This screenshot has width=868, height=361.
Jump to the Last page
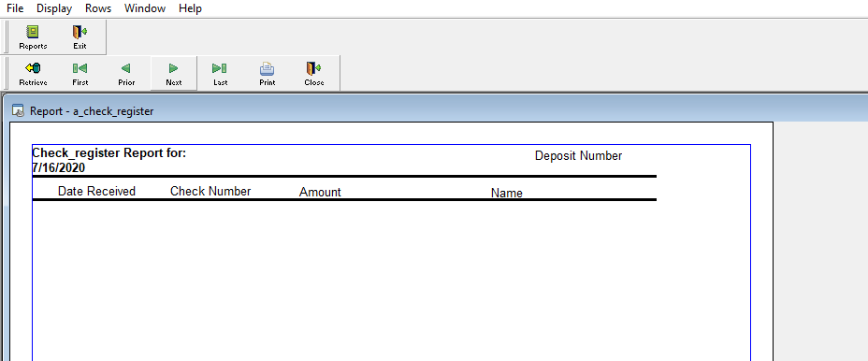pyautogui.click(x=221, y=74)
